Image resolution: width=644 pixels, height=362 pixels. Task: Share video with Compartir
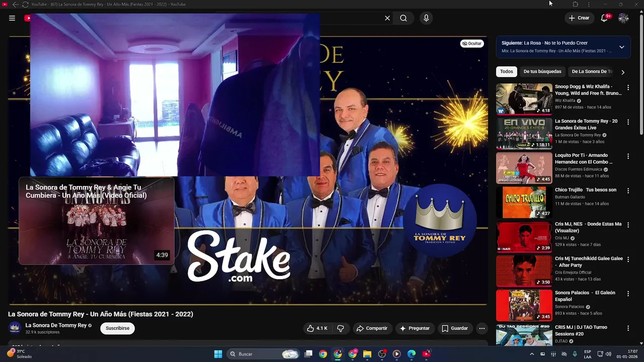pos(372,328)
